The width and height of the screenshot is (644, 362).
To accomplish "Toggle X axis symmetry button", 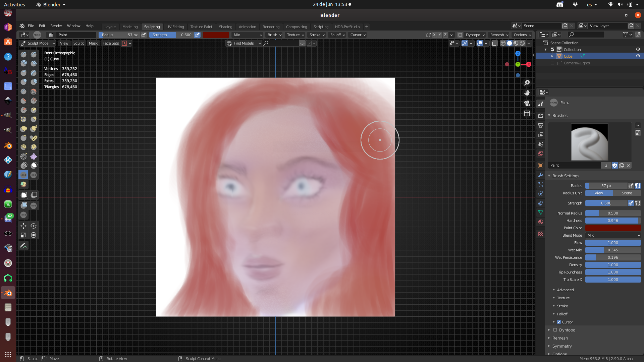I will tap(434, 35).
